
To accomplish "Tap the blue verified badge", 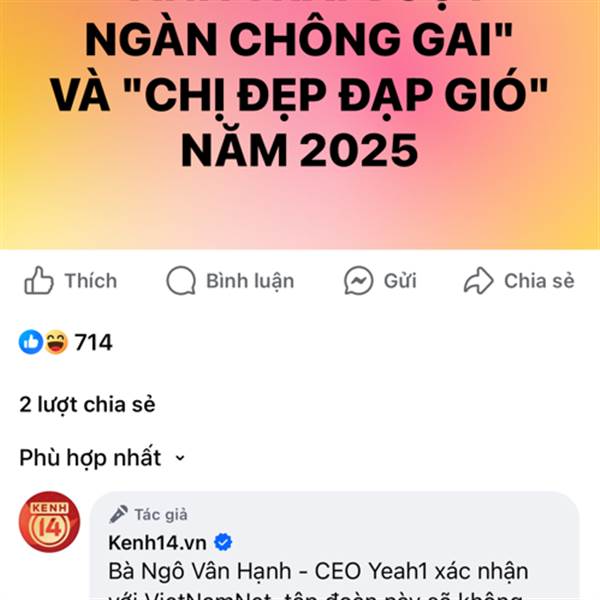I will pyautogui.click(x=223, y=542).
